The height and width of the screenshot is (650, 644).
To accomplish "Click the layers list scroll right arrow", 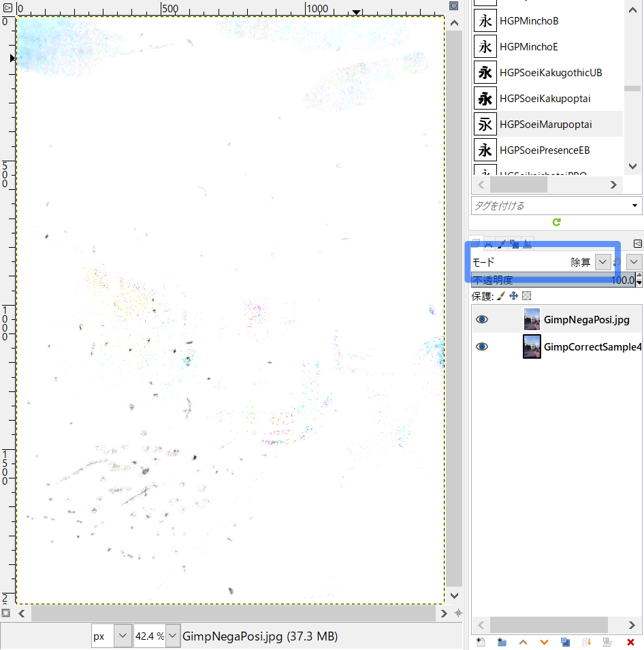I will point(632,625).
